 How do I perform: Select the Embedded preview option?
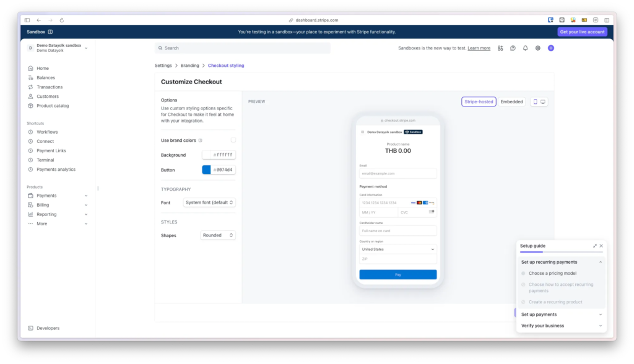[x=511, y=102]
